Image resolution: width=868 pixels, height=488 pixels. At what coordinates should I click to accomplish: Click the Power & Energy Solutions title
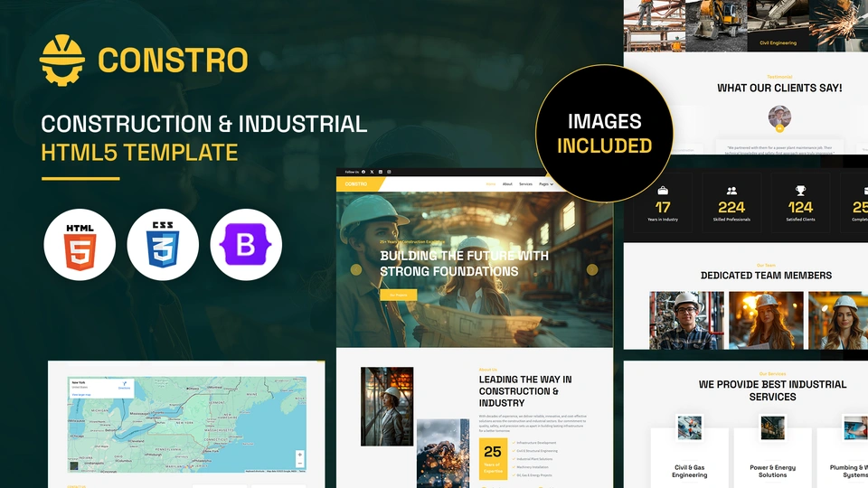773,471
